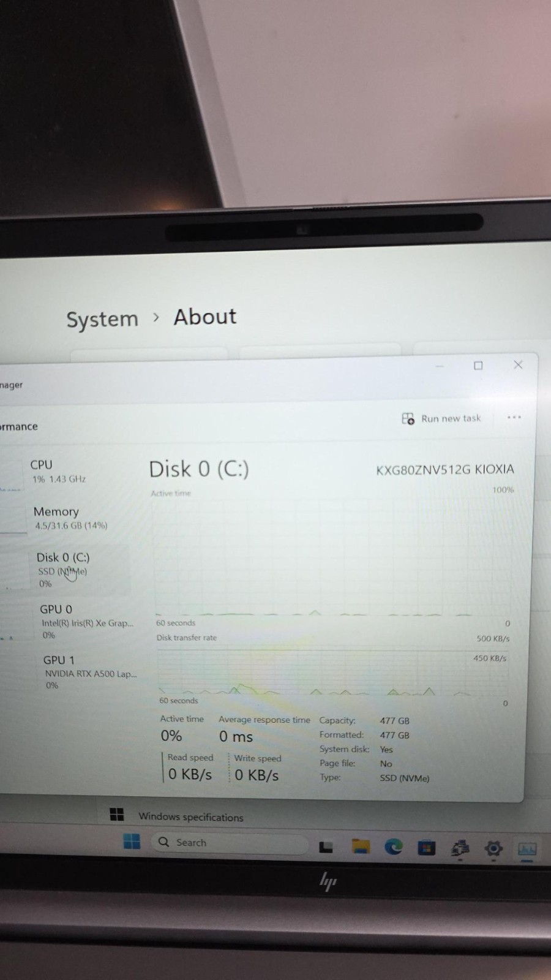Click the System disk Yes value
Viewport: 551px width, 980px height.
tap(386, 750)
